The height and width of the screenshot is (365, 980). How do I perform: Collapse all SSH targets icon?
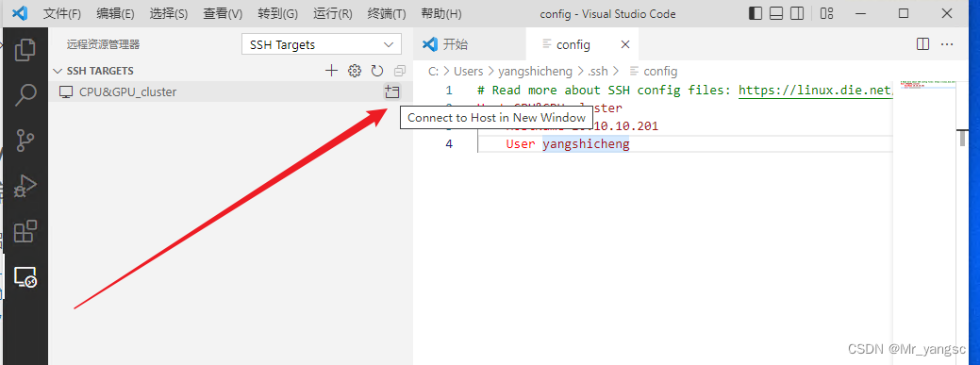(399, 71)
